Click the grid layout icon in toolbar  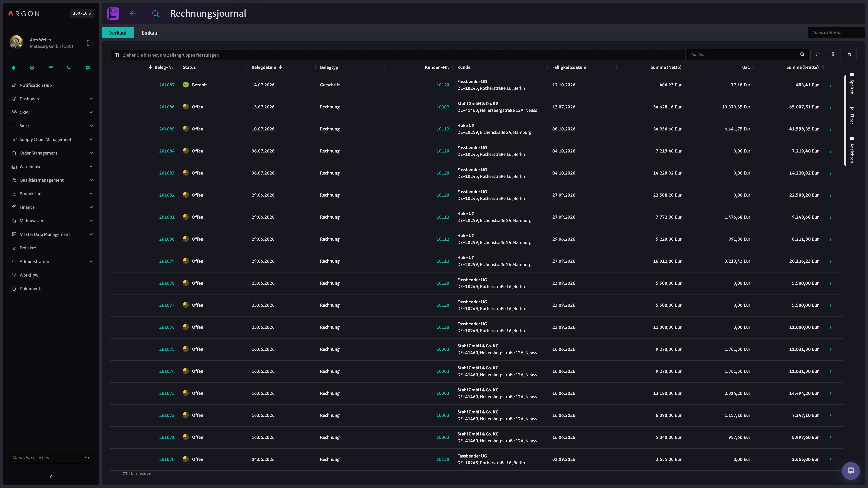(850, 55)
